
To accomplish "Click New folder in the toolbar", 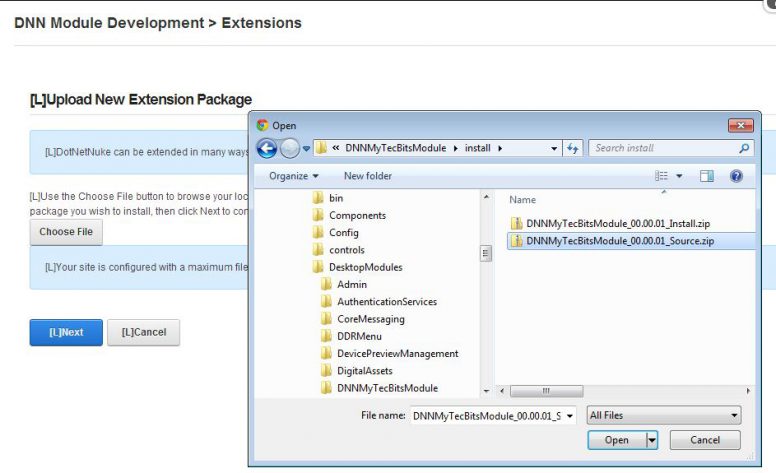I will point(368,176).
